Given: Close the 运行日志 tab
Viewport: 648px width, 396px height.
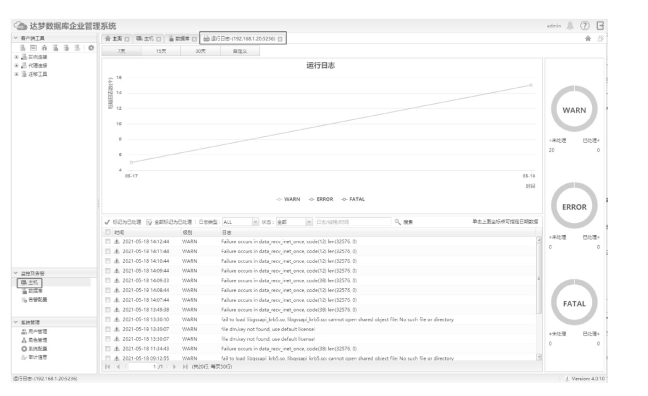Looking at the screenshot, I should click(280, 39).
